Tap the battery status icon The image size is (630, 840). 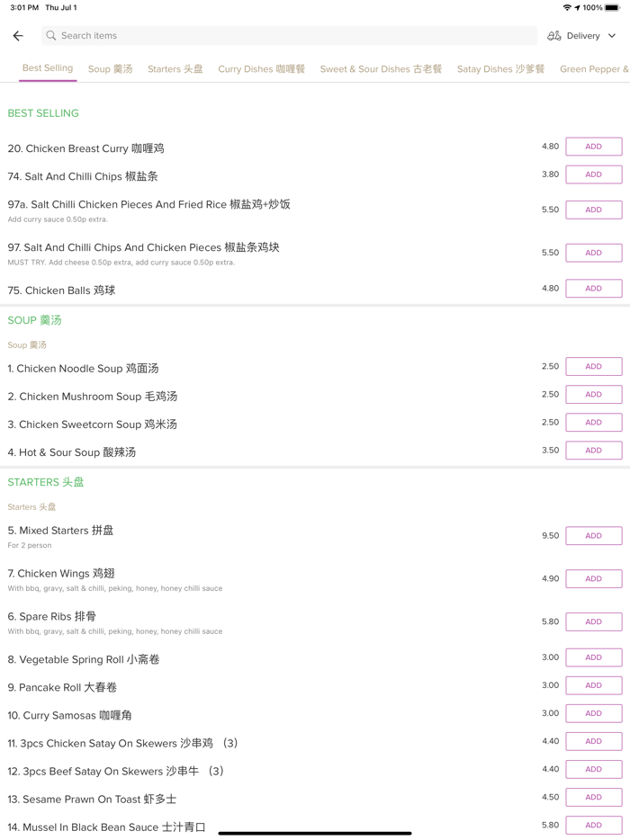[x=612, y=7]
